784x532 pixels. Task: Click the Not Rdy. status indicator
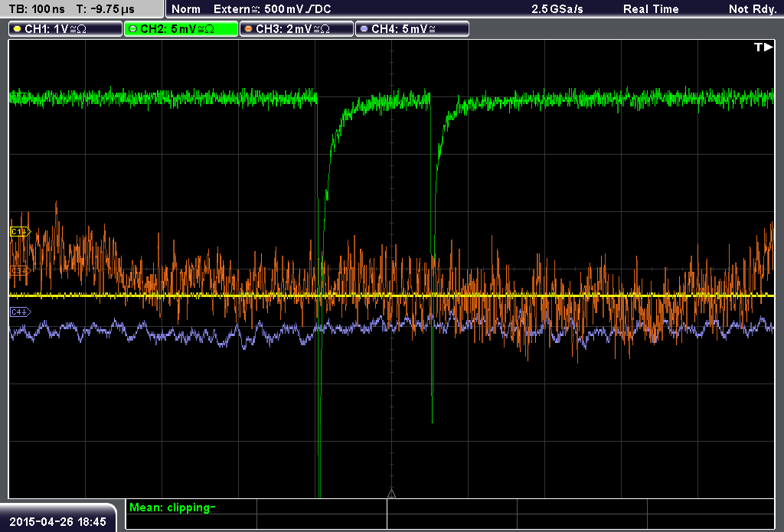[x=752, y=9]
